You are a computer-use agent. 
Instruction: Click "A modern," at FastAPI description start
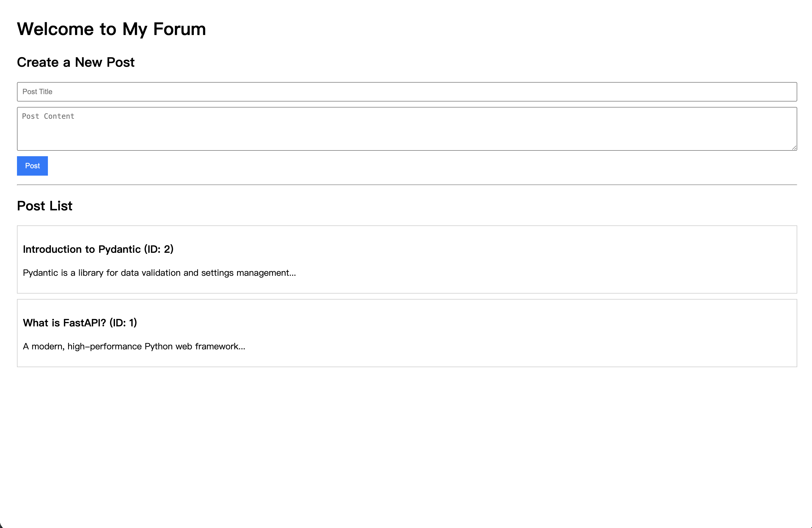[44, 347]
